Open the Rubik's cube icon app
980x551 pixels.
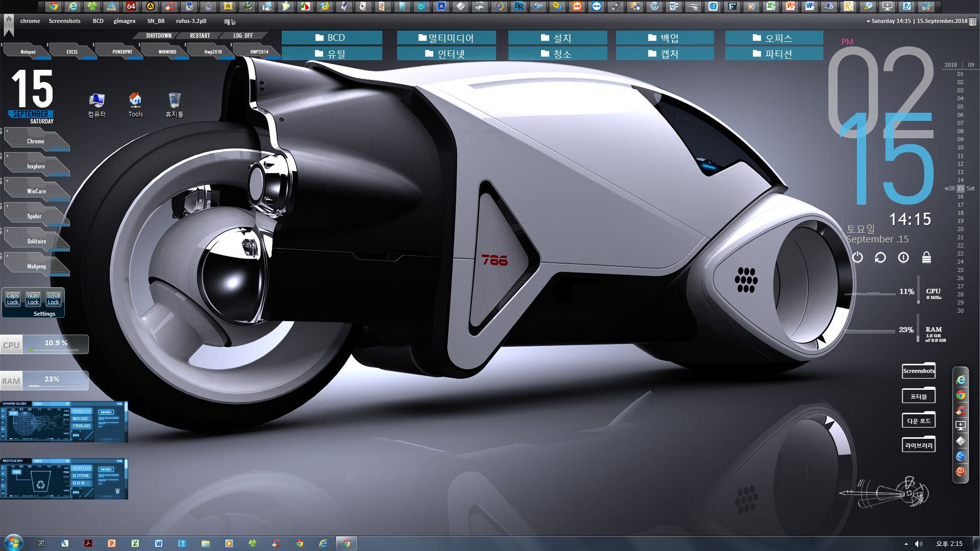click(x=248, y=7)
